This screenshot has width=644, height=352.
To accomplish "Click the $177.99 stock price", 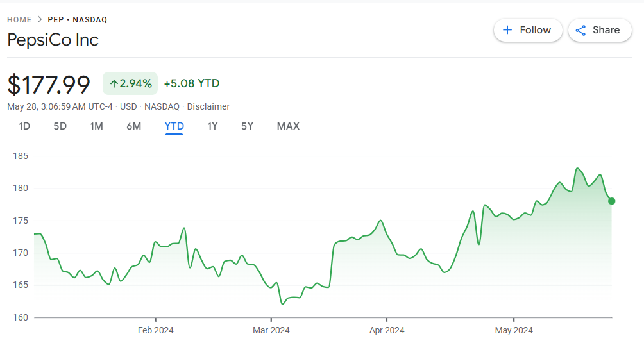I will point(49,84).
